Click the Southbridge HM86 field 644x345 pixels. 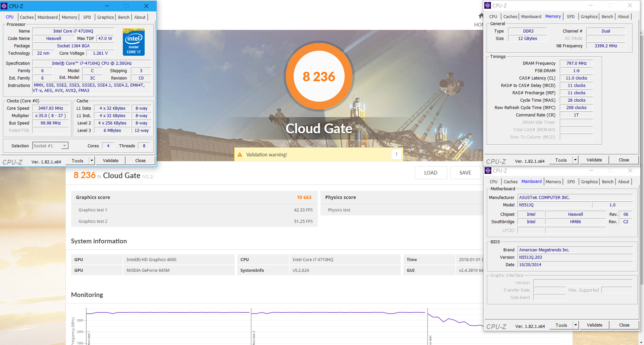575,222
